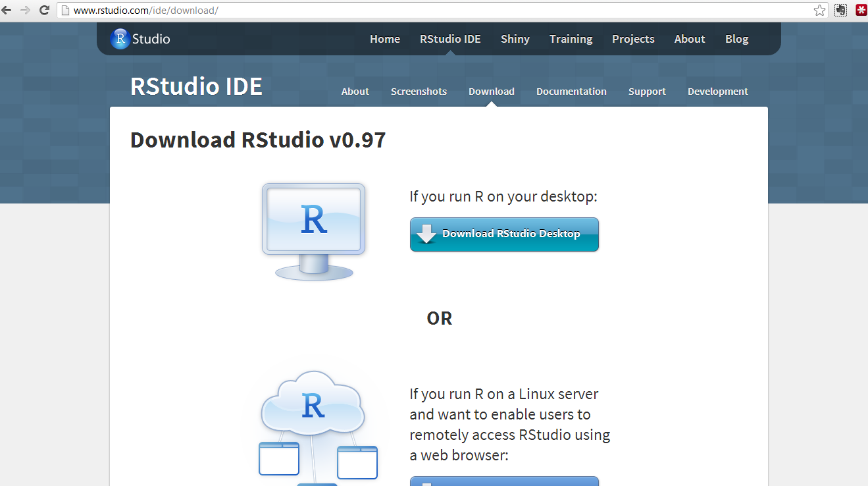Image resolution: width=868 pixels, height=486 pixels.
Task: Switch to the Screenshots tab
Action: (x=419, y=92)
